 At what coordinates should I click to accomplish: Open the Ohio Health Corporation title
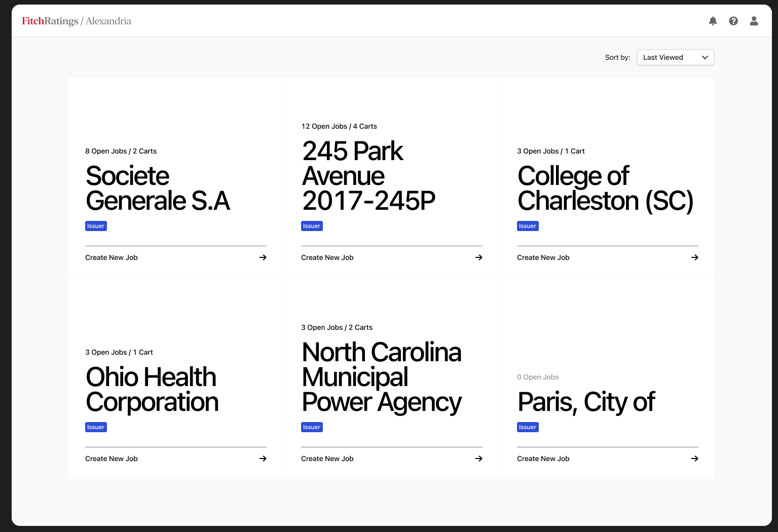pyautogui.click(x=152, y=390)
